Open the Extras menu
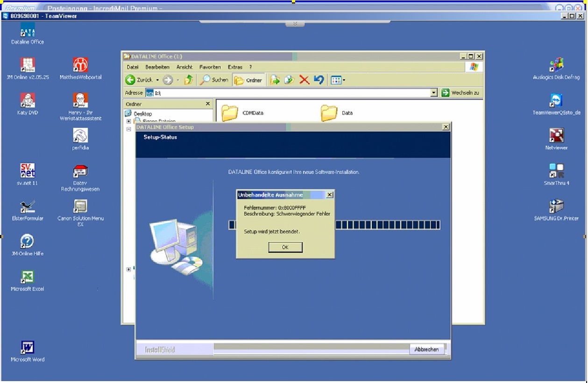This screenshot has width=588, height=383. click(x=235, y=67)
